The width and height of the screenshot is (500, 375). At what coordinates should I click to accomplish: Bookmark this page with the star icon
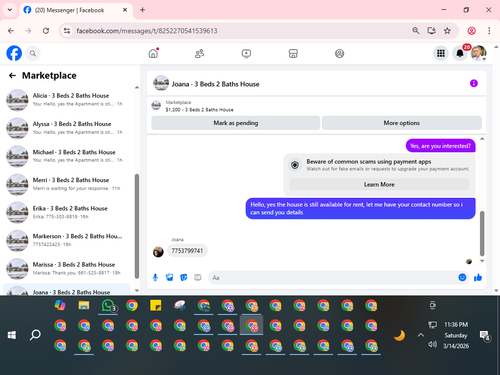click(x=447, y=31)
